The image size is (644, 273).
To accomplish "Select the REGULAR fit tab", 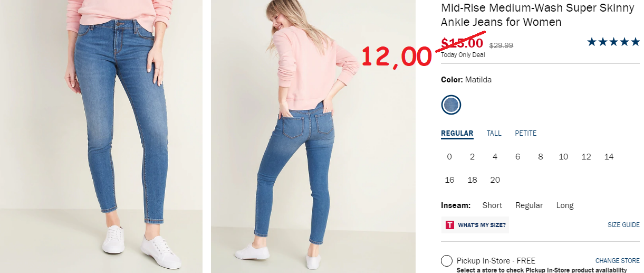I will (x=457, y=134).
